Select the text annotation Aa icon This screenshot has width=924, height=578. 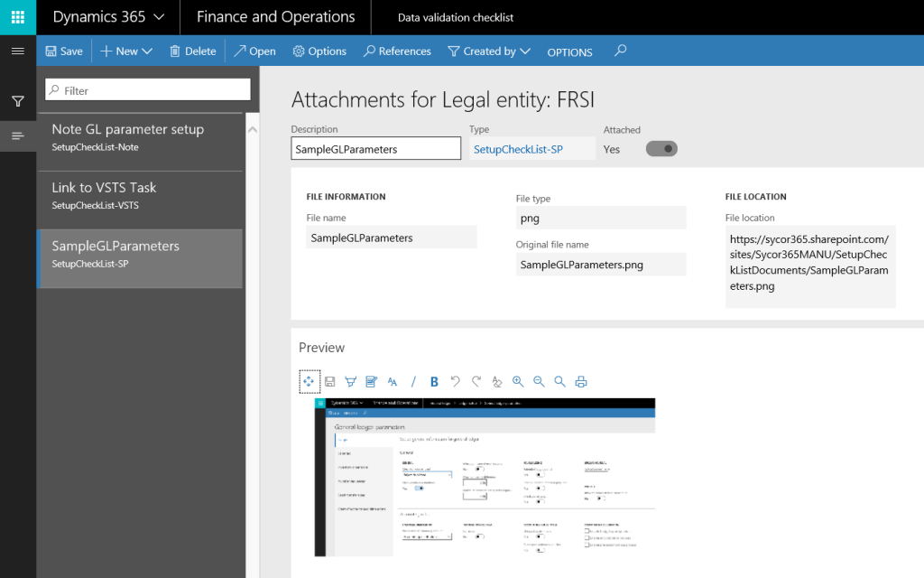(392, 381)
